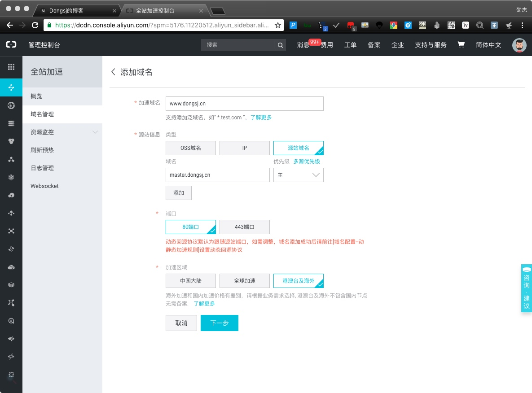
Task: Open the user avatar menu
Action: [519, 45]
